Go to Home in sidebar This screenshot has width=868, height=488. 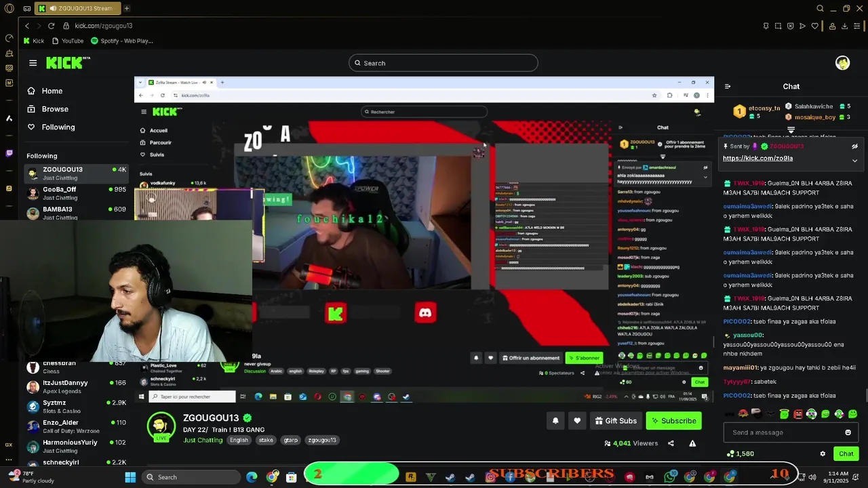point(45,91)
